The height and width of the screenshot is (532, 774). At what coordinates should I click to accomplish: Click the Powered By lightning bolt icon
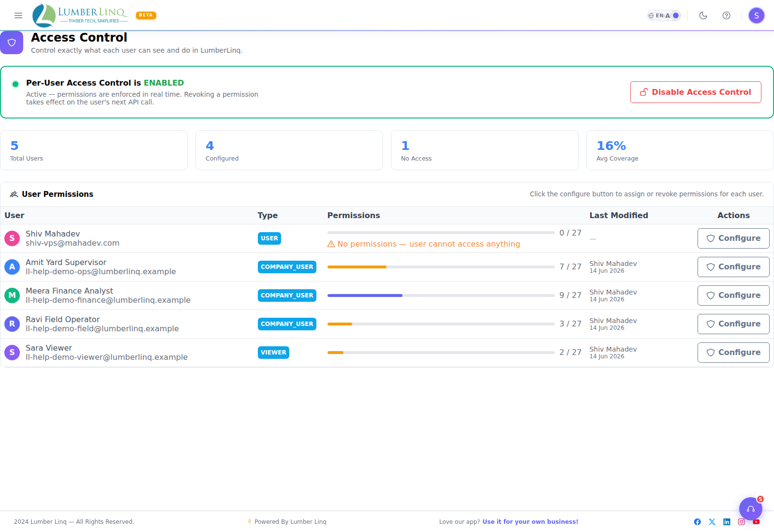point(250,521)
